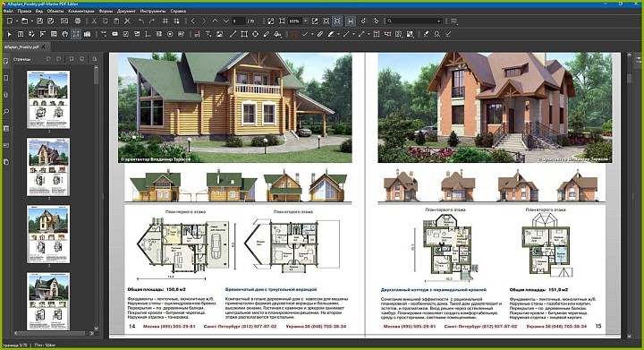Screen dimensions: 644x350
Task: Open the Комментарии menu
Action: click(x=80, y=11)
